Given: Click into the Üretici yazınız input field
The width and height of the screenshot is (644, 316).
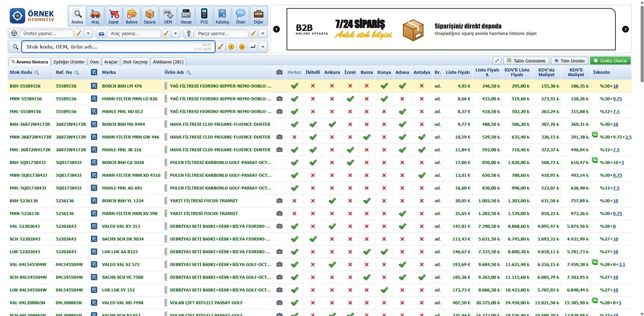Looking at the screenshot, I should tap(47, 33).
